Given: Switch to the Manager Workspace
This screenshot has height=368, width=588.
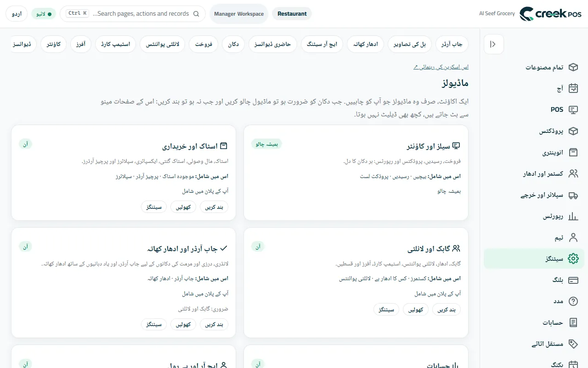Looking at the screenshot, I should tap(239, 14).
